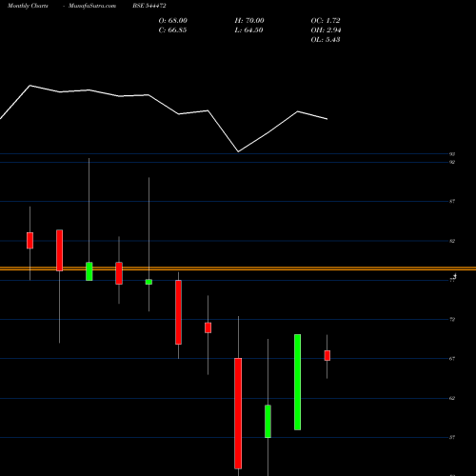The image size is (476, 476).
Task: Select the low value "L: 64.50"
Action: click(248, 30)
